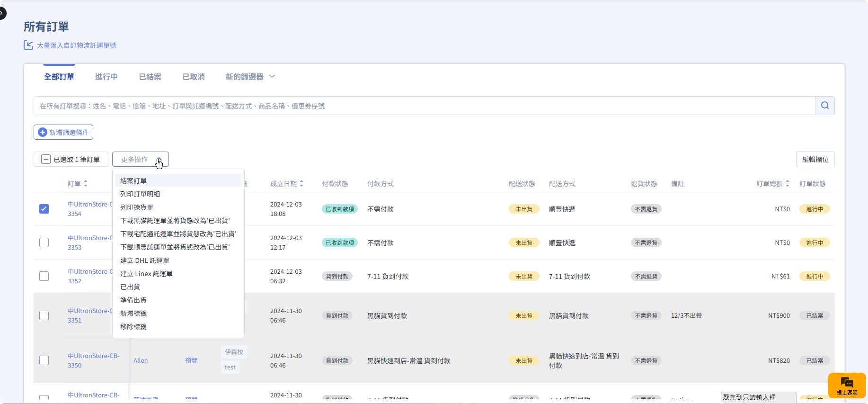The image size is (868, 404).
Task: Focus the order search input field
Action: click(424, 106)
